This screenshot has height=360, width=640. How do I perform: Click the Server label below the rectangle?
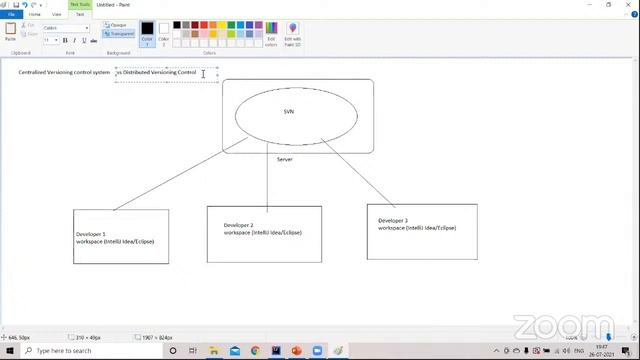point(284,159)
